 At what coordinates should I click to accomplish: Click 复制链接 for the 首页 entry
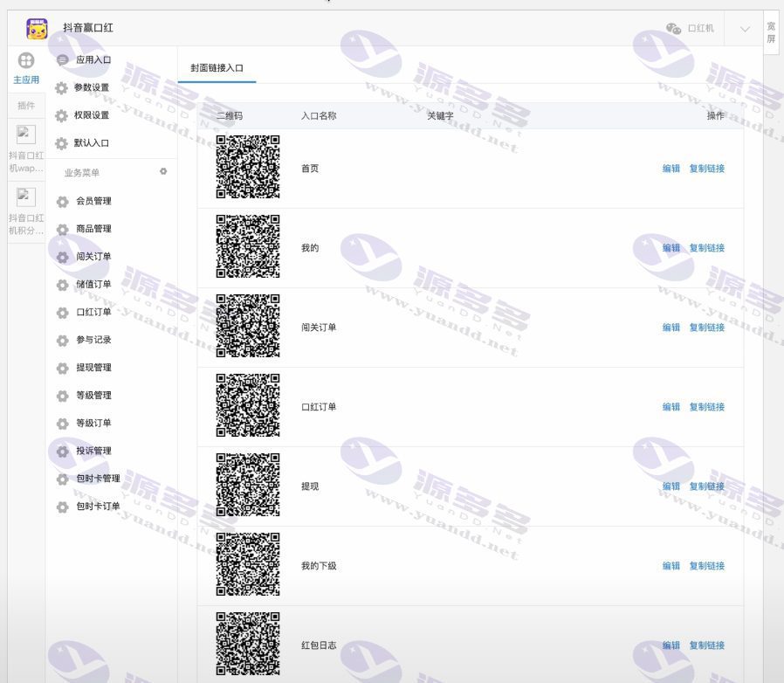pos(707,169)
